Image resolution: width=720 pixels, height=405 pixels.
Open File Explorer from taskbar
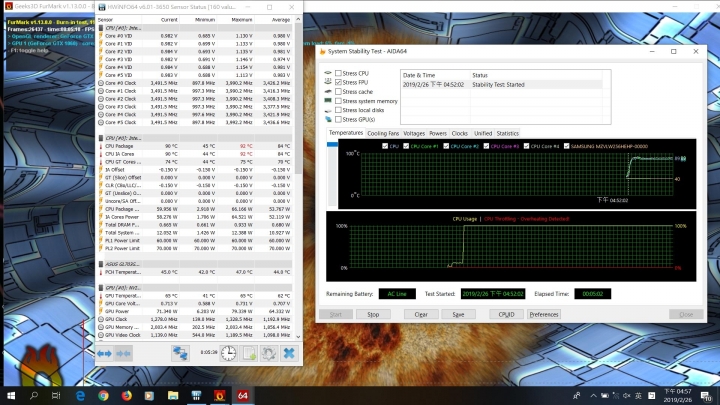click(173, 395)
